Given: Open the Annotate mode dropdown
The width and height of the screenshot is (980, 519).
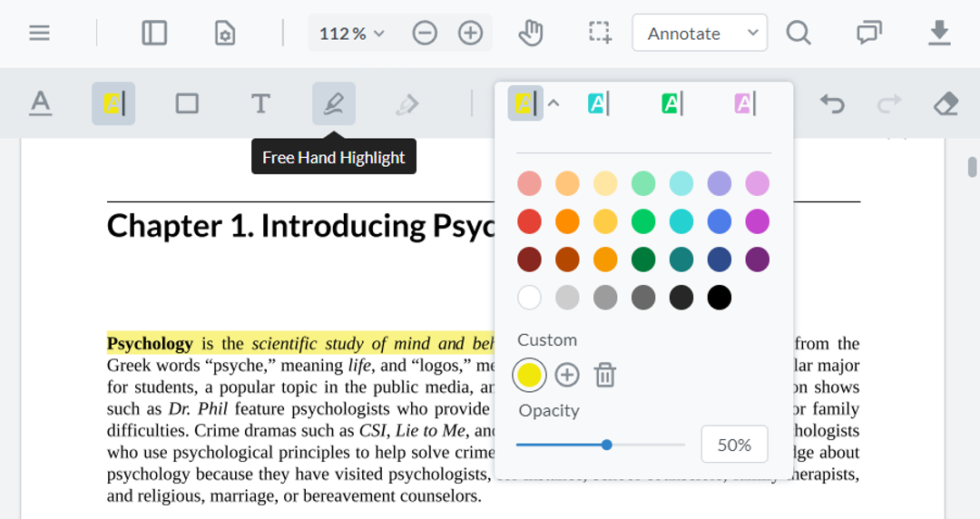Looking at the screenshot, I should 700,33.
